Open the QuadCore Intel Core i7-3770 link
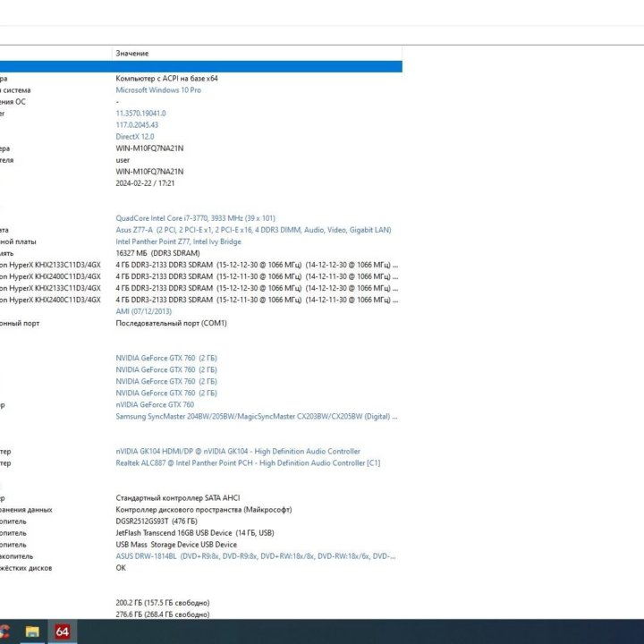The height and width of the screenshot is (644, 644). click(x=195, y=218)
